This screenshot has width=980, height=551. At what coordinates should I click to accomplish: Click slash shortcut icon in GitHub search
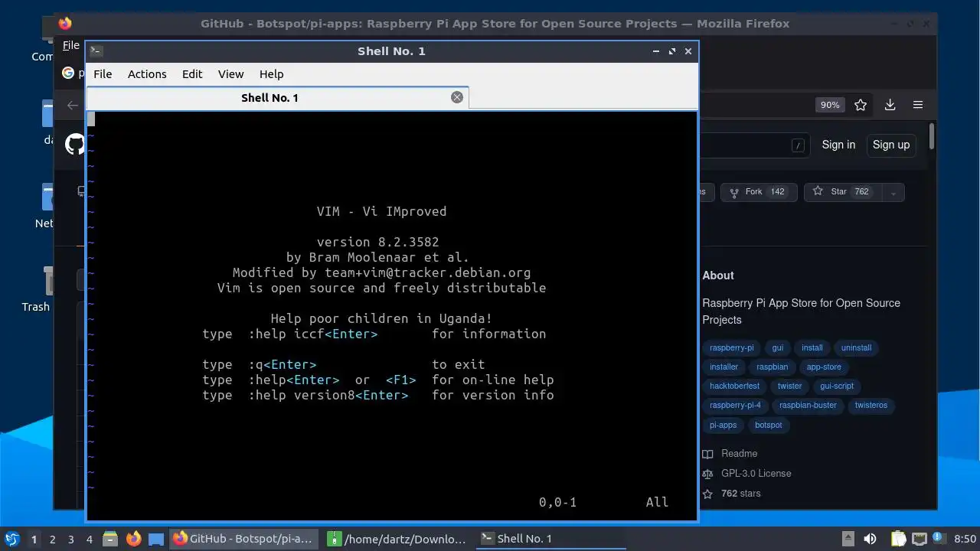(798, 145)
